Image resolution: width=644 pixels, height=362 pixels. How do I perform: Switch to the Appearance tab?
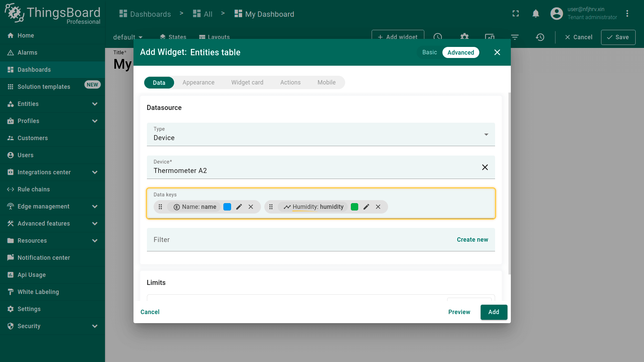198,82
